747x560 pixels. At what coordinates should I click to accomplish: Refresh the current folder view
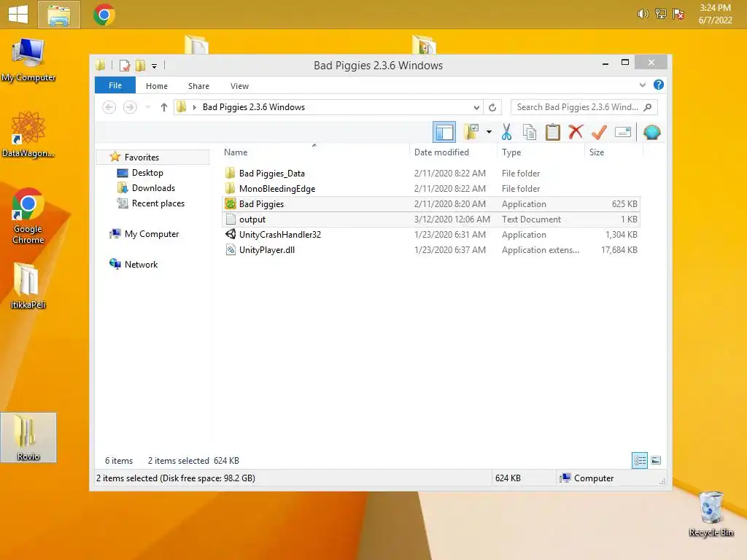492,107
